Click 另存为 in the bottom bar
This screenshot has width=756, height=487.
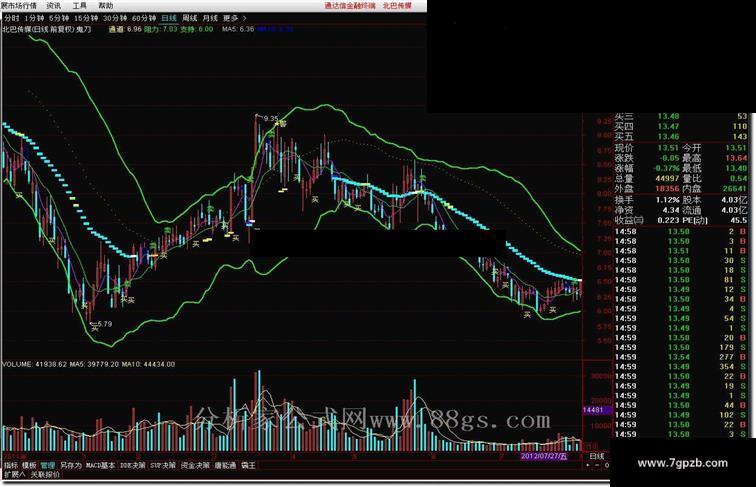71,465
